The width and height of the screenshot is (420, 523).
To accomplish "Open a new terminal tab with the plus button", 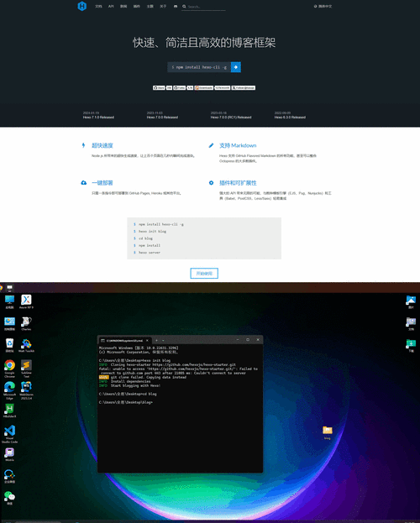I will pos(156,340).
